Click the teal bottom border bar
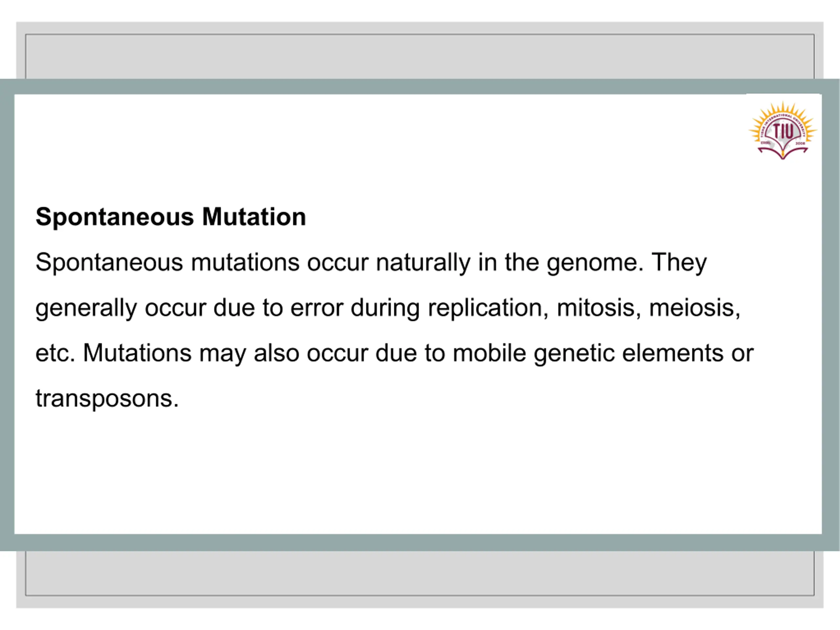 point(420,543)
